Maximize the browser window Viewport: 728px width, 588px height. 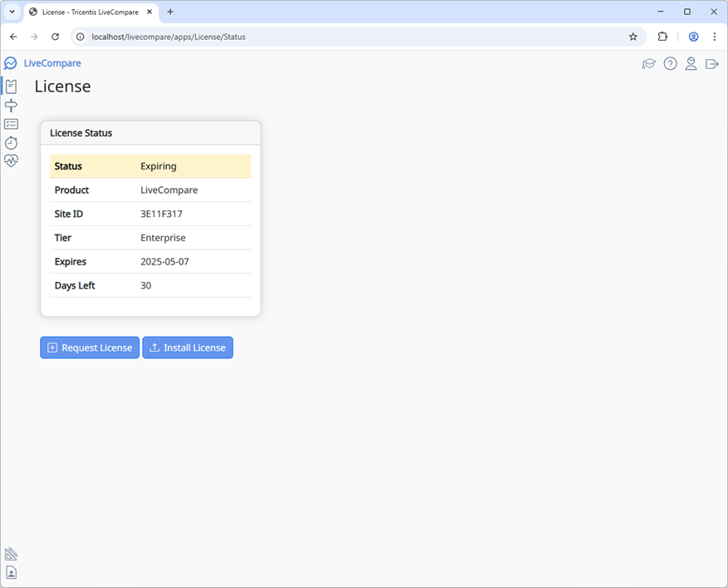pos(687,12)
